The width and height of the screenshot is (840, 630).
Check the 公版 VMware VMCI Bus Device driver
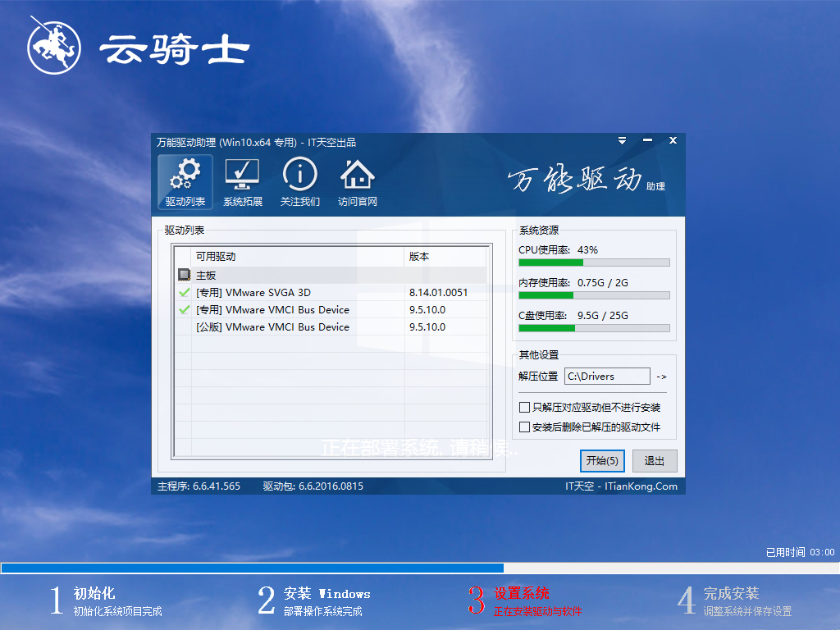tap(185, 326)
